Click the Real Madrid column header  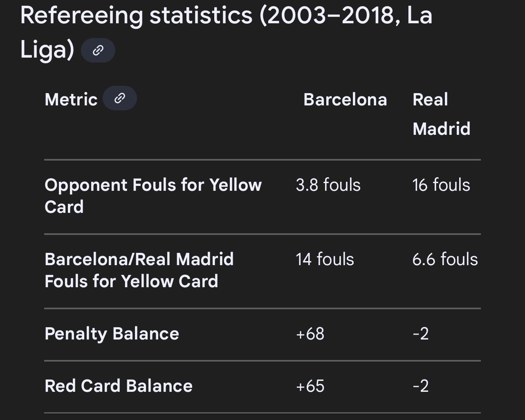[x=441, y=114]
